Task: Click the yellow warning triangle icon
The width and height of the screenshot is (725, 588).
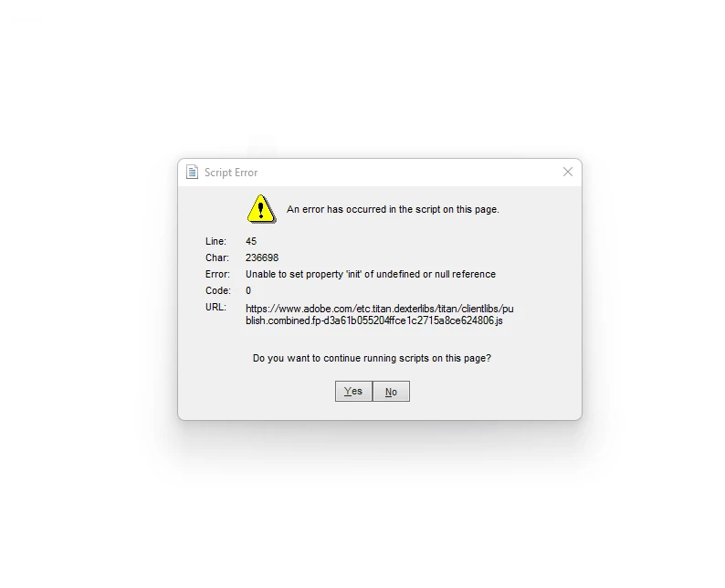Action: click(x=261, y=209)
